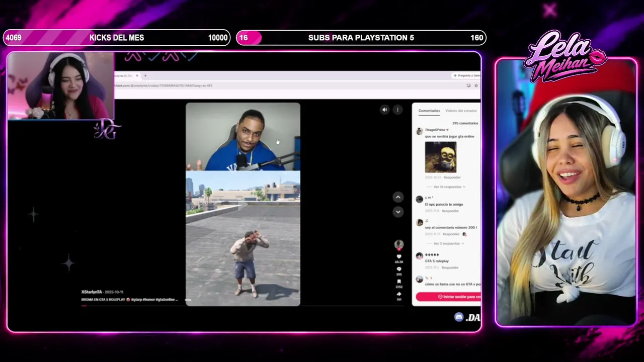Screen dimensions: 644x362
Task: Select comment text 'El npc parecía tu amigo'
Action: click(444, 204)
